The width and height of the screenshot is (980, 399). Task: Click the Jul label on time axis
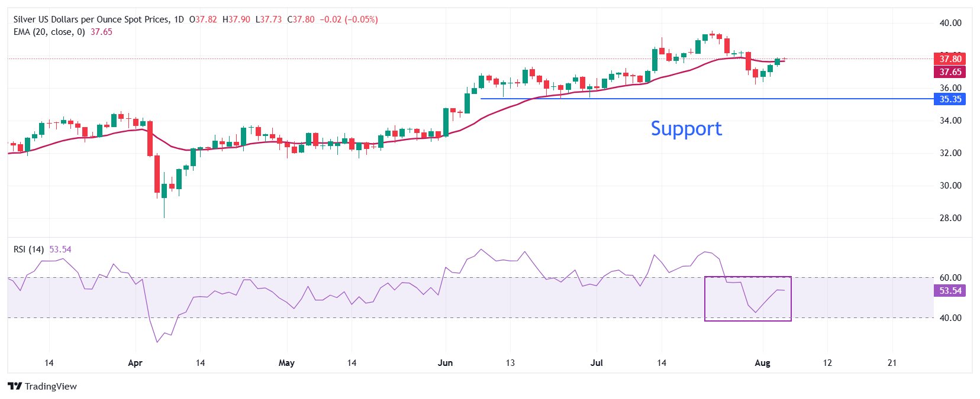pos(597,363)
